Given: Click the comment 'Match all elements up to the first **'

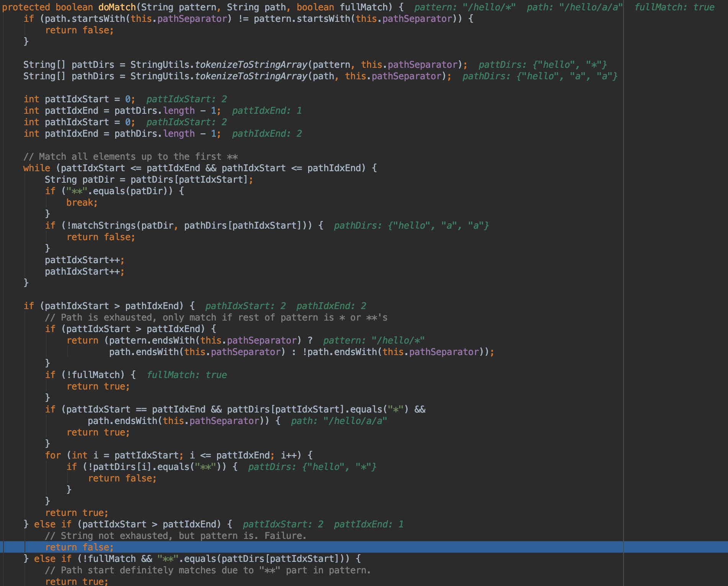Looking at the screenshot, I should coord(131,157).
